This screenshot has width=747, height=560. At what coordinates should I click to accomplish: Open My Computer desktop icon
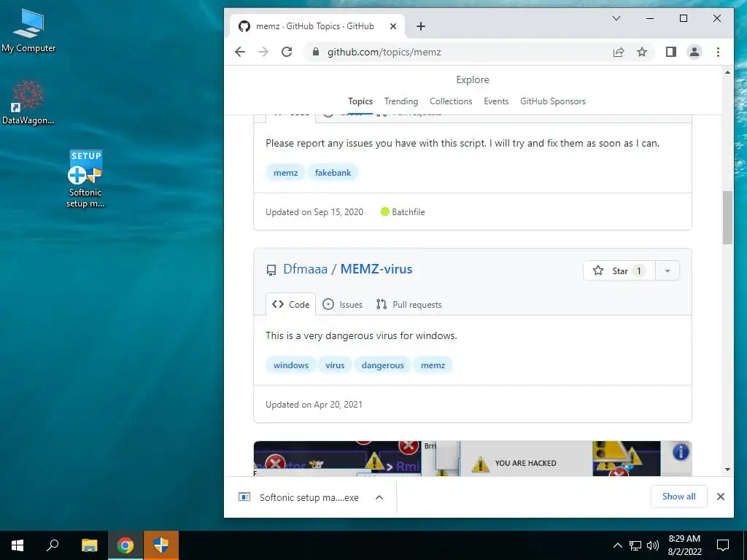pos(28,31)
